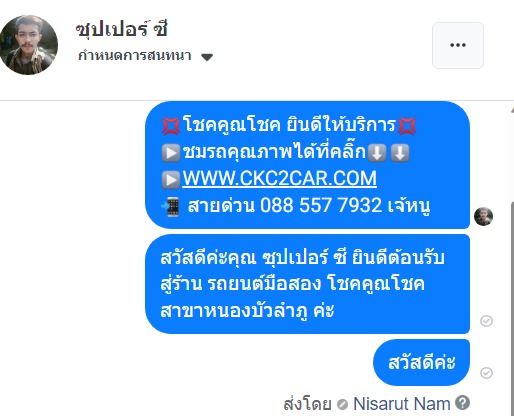Open the กำหนดการสนทนา label
The height and width of the screenshot is (416, 514).
pos(135,55)
